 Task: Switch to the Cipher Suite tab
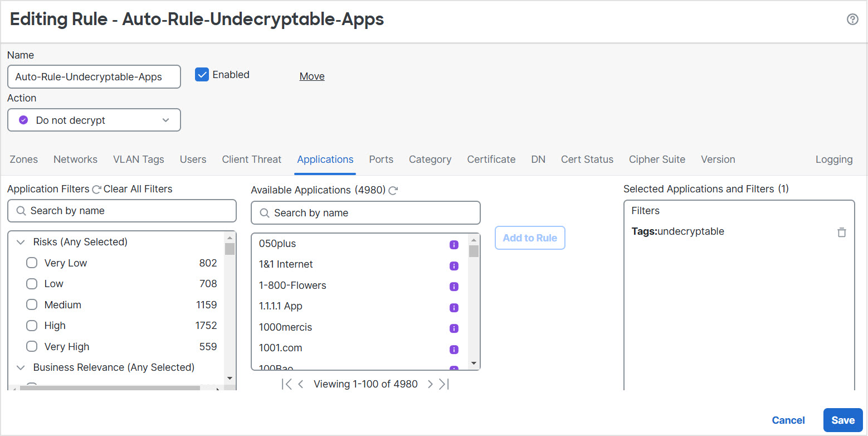click(657, 159)
